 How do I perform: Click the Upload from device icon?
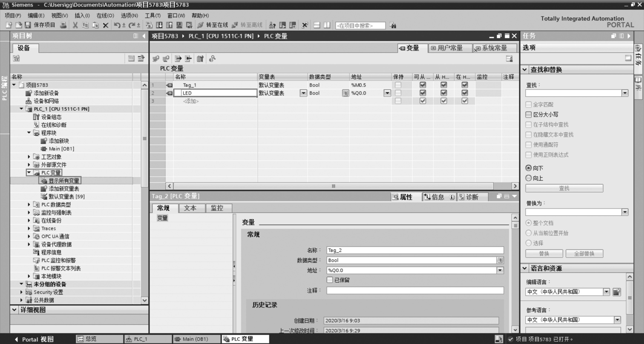coord(169,25)
